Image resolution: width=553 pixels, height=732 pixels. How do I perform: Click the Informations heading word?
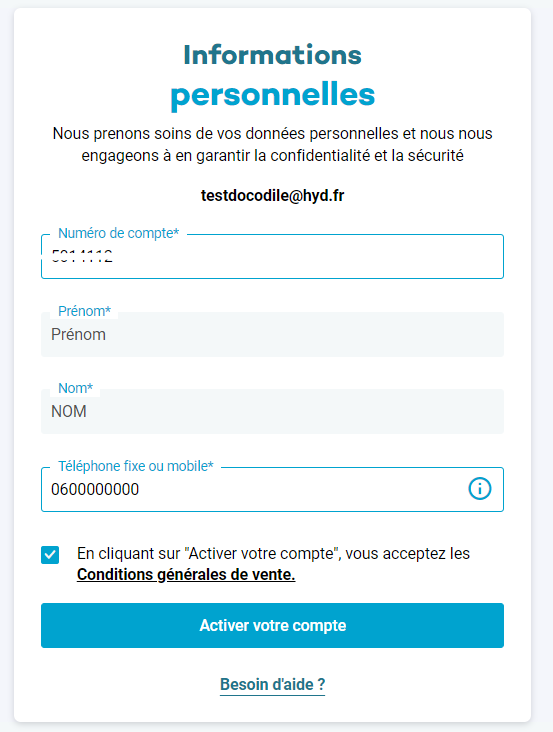pos(273,55)
